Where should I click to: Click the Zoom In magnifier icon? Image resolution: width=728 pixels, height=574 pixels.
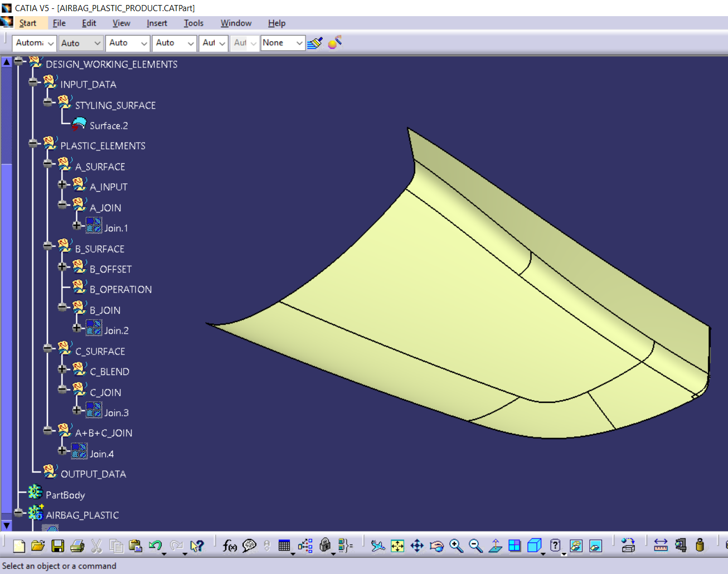(x=456, y=546)
